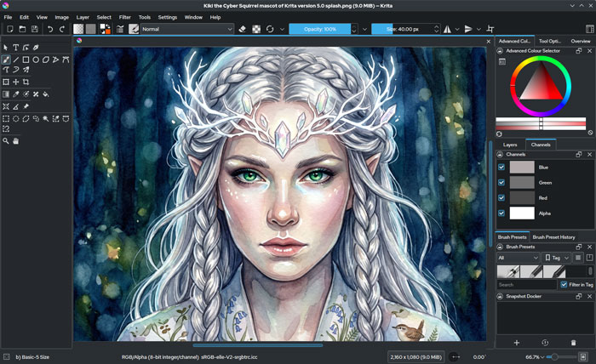
Task: Undo the last action
Action: pyautogui.click(x=50, y=29)
